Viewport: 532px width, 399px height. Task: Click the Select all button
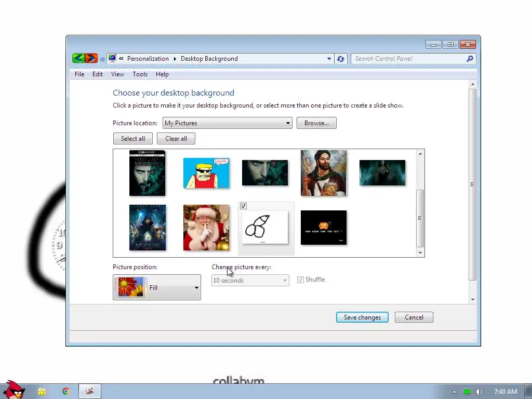133,138
